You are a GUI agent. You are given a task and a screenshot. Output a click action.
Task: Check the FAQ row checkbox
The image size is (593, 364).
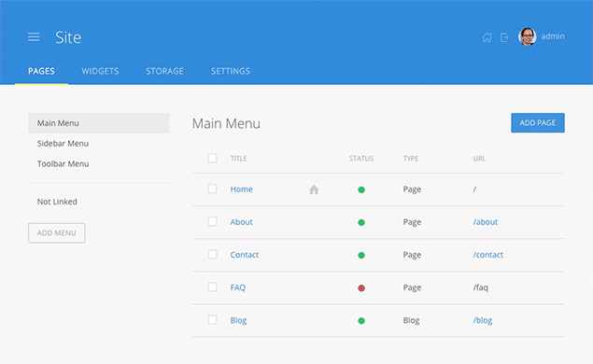(x=212, y=287)
